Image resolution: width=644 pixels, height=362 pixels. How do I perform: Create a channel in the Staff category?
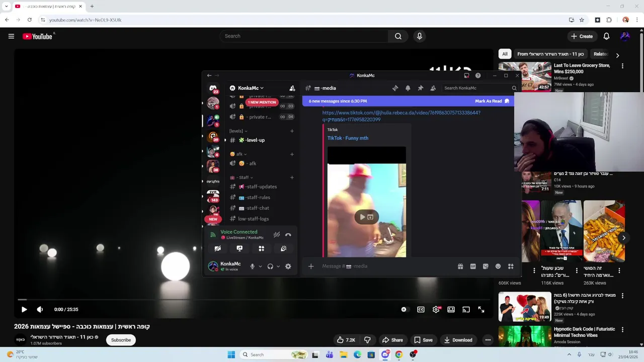pyautogui.click(x=292, y=177)
